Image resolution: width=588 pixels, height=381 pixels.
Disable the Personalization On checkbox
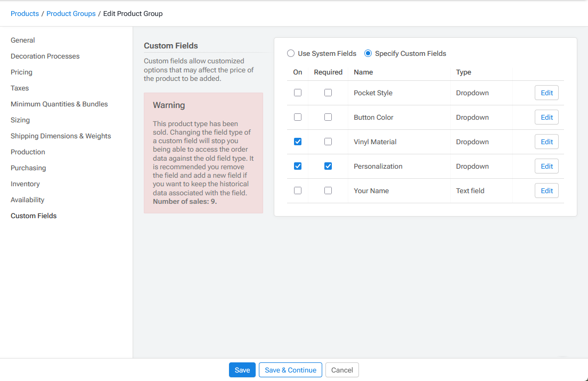click(297, 166)
